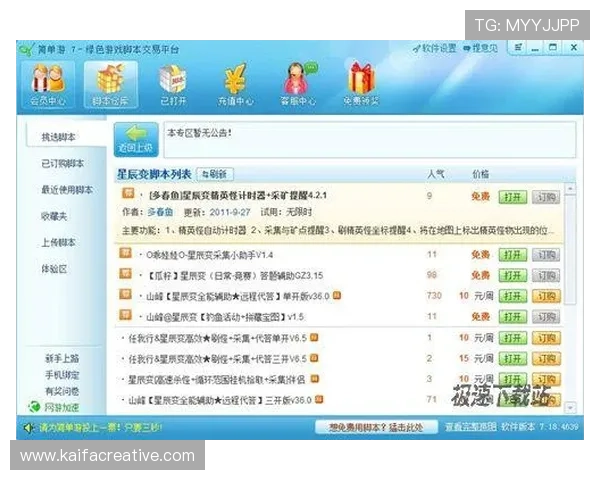The height and width of the screenshot is (480, 600).
Task: Open the 会员中心 member center icon
Action: pos(48,84)
